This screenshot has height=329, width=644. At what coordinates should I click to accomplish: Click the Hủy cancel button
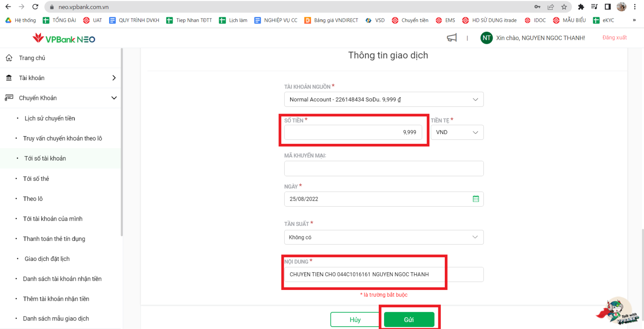(x=355, y=319)
